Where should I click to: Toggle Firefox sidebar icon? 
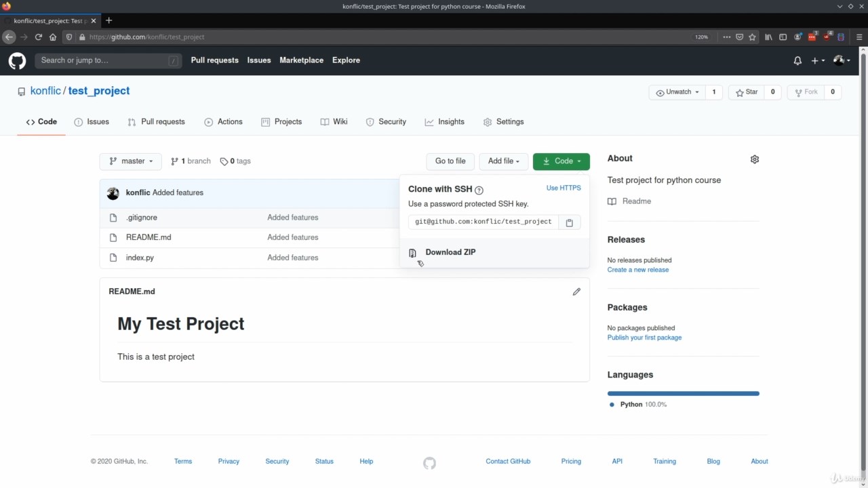tap(783, 37)
